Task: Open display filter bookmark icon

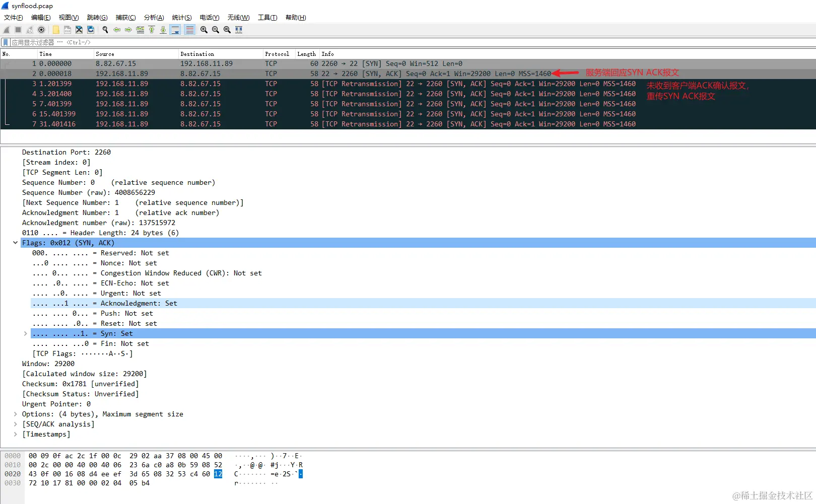Action: (6, 42)
